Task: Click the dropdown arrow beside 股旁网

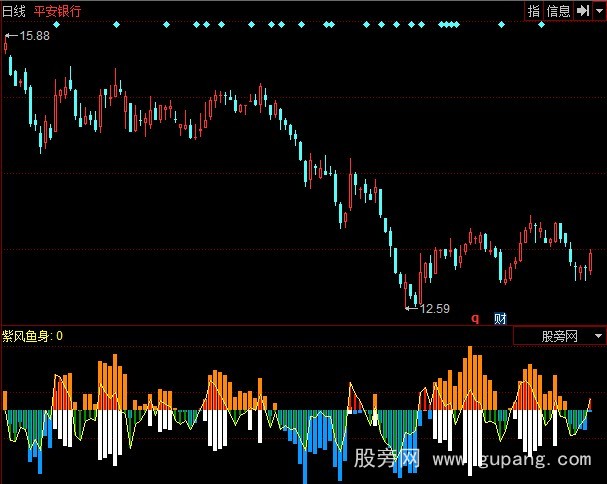Action: pyautogui.click(x=597, y=337)
